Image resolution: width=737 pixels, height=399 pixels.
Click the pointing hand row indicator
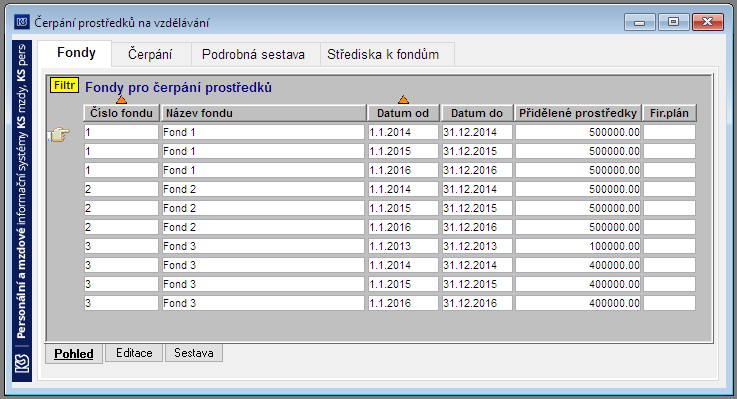pyautogui.click(x=59, y=135)
